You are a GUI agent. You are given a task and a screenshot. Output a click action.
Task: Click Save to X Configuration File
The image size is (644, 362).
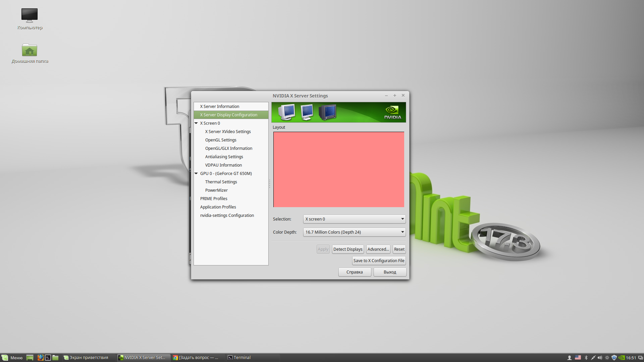[x=379, y=260]
